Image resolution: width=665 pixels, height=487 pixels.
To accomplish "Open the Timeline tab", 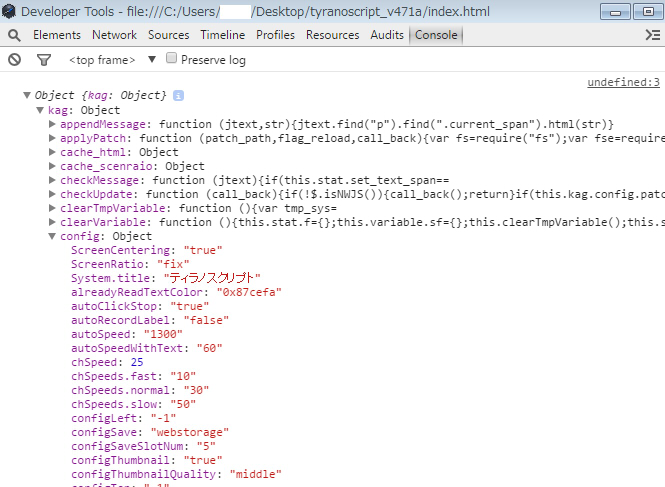I will tap(223, 35).
